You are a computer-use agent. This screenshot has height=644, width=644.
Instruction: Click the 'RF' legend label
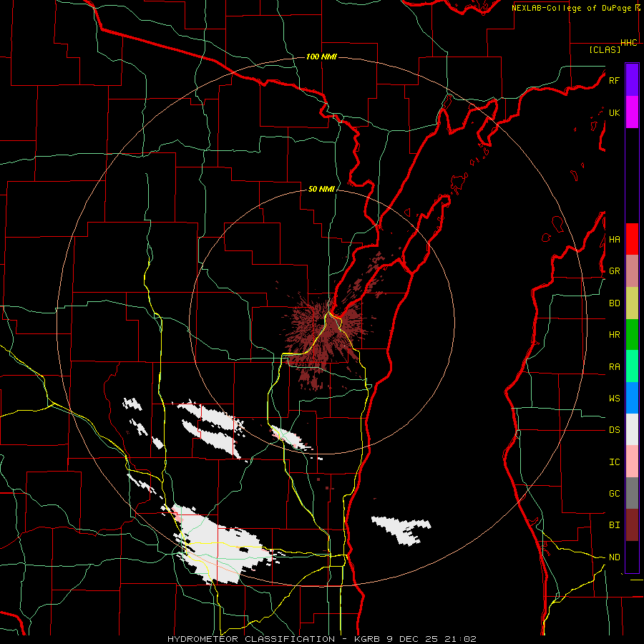click(x=614, y=80)
